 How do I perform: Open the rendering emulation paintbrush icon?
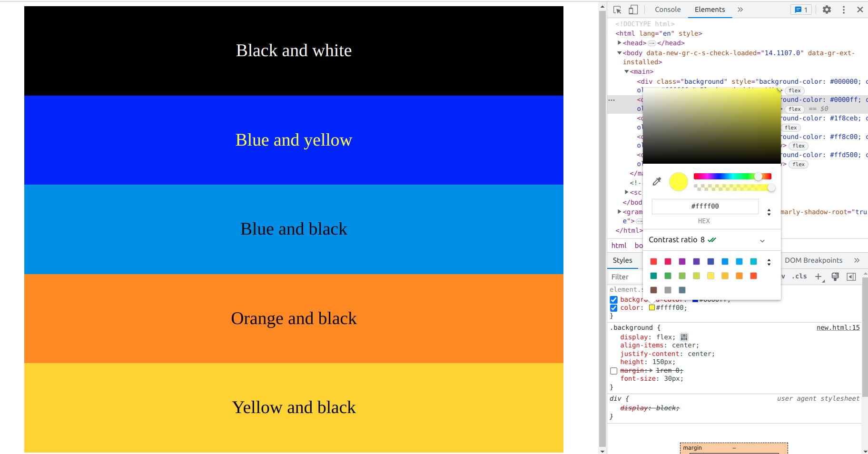click(835, 276)
